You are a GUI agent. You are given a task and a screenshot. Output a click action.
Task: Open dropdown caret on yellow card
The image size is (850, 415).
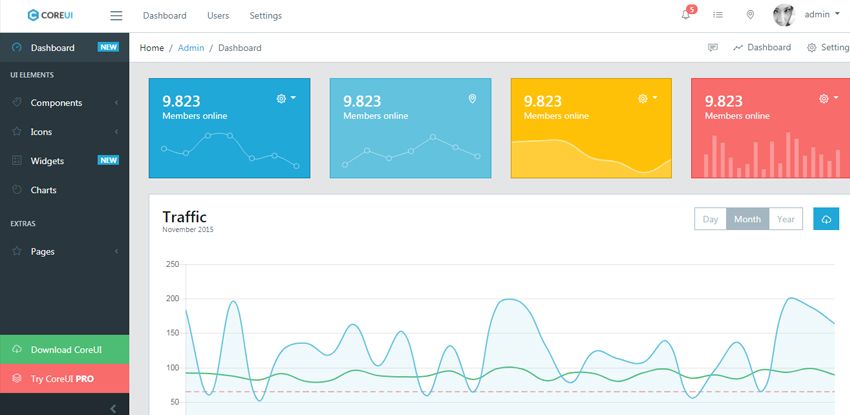(x=655, y=98)
